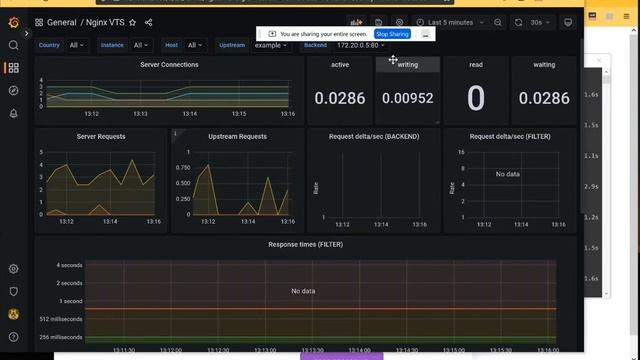Open the waiting panel title menu
This screenshot has width=640, height=360.
pos(544,64)
